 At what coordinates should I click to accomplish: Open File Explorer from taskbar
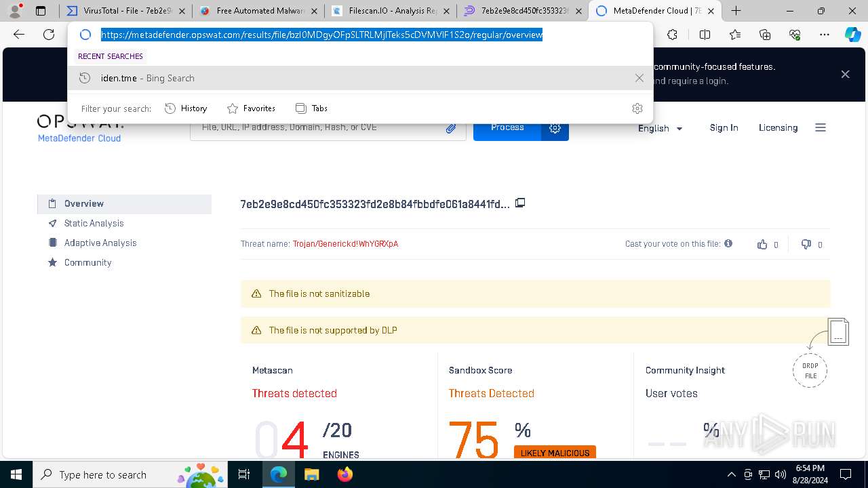tap(311, 474)
